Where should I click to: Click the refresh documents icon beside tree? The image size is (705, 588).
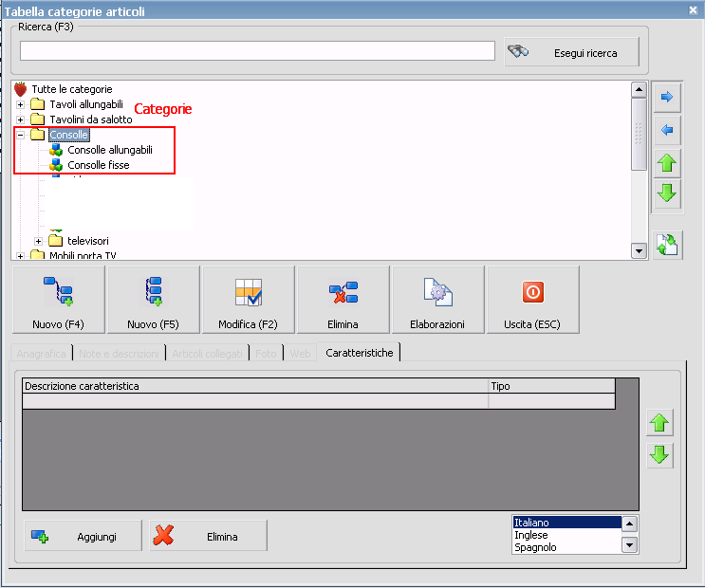point(667,245)
